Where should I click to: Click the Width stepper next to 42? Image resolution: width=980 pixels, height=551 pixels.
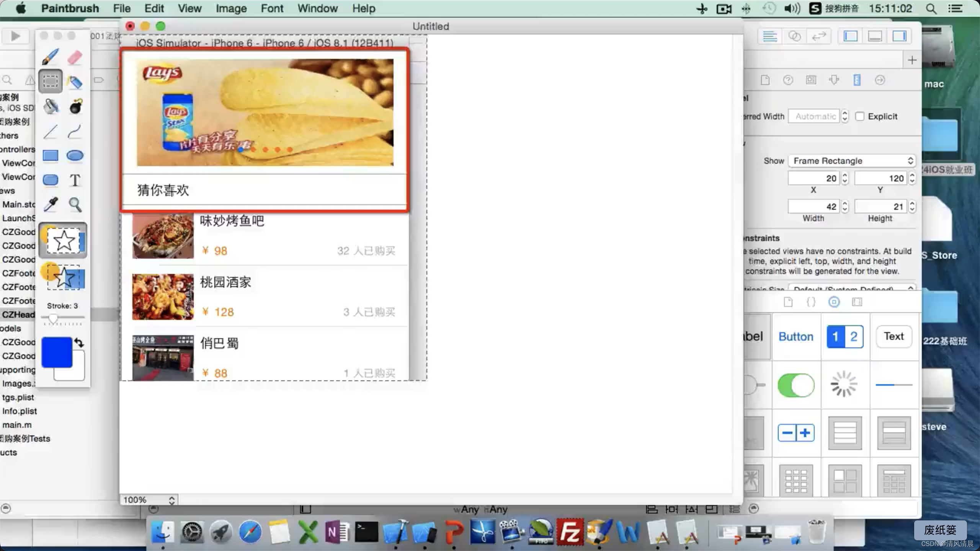click(845, 206)
